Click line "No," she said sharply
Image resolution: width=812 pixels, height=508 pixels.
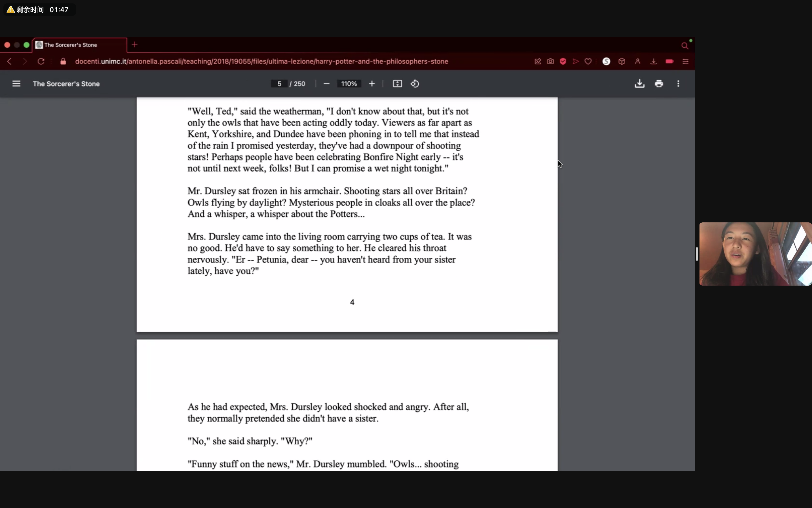coord(250,441)
